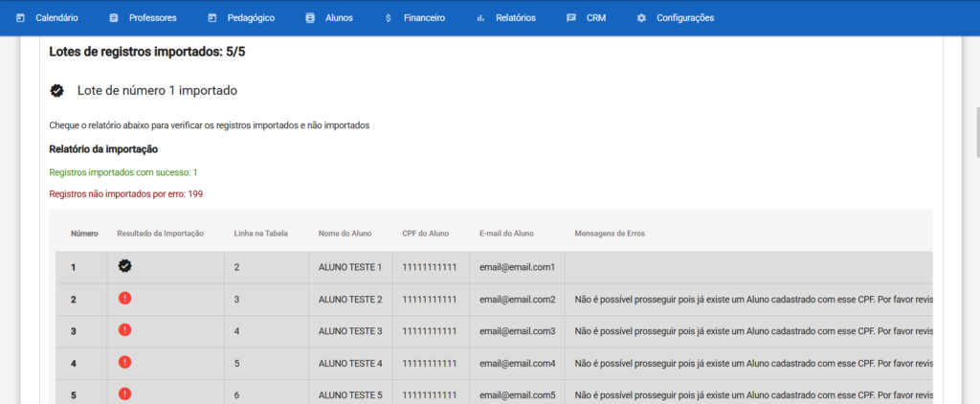The image size is (980, 404).
Task: Click the Professores icon in the navbar
Action: point(114,18)
